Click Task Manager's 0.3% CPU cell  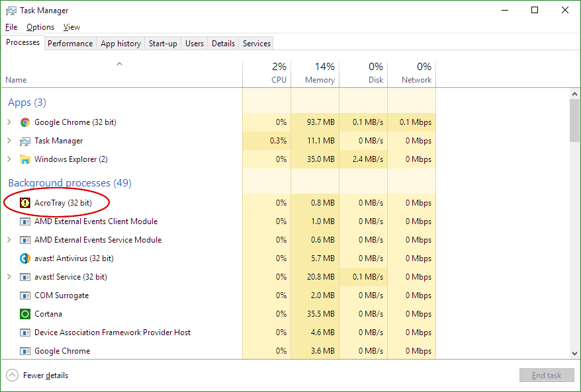click(267, 141)
